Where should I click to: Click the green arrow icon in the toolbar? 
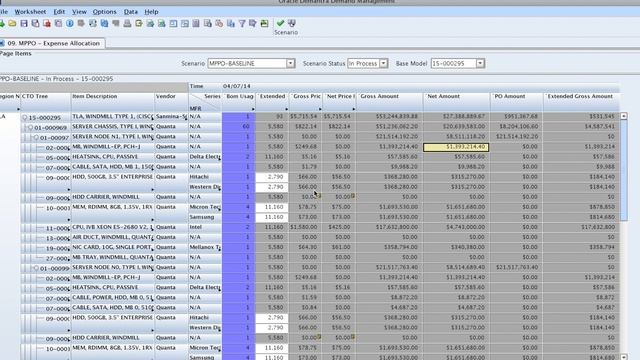[x=2, y=23]
